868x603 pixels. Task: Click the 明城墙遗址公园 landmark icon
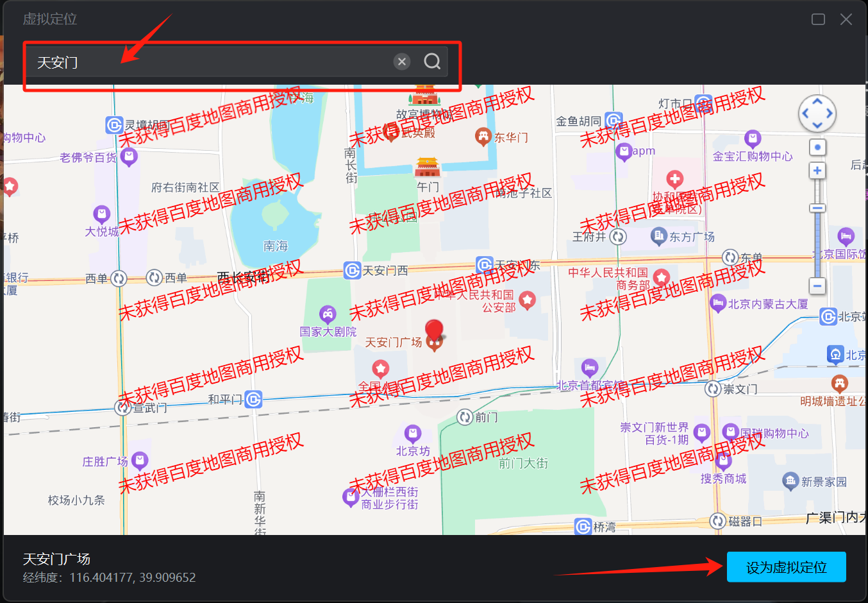click(x=840, y=384)
